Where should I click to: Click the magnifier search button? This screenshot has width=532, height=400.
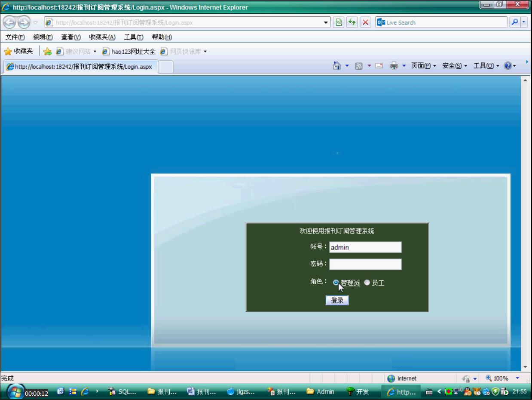514,23
